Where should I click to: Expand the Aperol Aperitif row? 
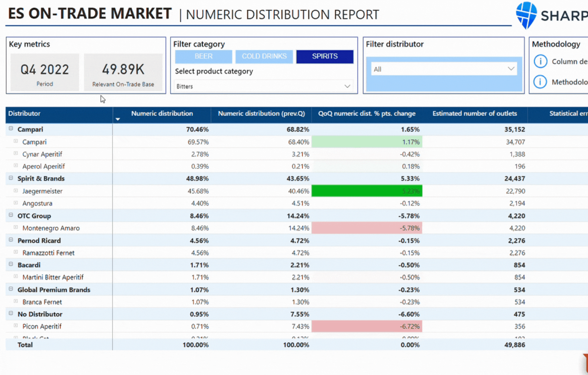(16, 166)
